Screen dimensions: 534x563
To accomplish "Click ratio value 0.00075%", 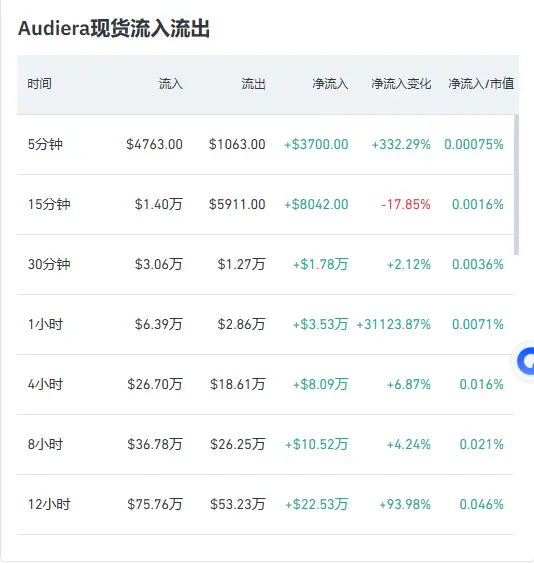I will click(x=474, y=144).
